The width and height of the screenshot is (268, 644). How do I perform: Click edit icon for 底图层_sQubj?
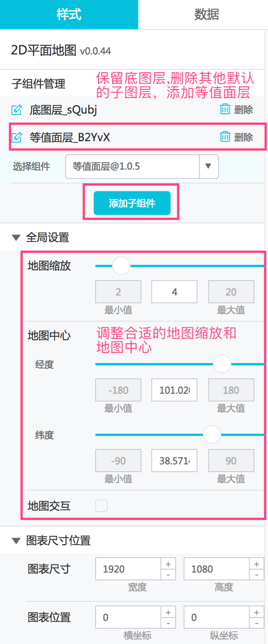pos(17,110)
